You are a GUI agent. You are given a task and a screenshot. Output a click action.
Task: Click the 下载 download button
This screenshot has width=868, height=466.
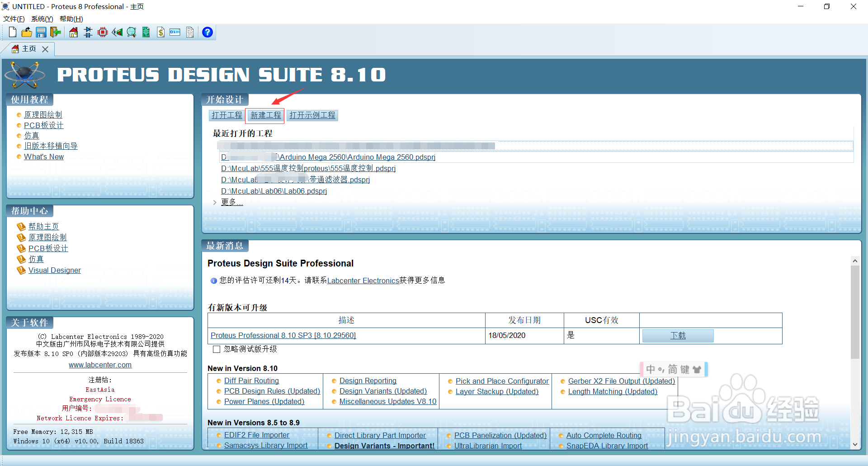677,335
